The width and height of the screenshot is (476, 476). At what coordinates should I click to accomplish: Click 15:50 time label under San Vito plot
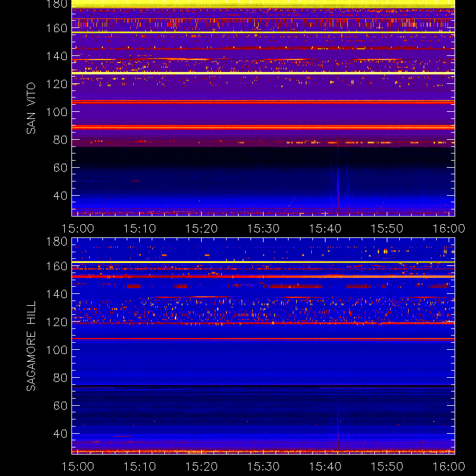(387, 228)
